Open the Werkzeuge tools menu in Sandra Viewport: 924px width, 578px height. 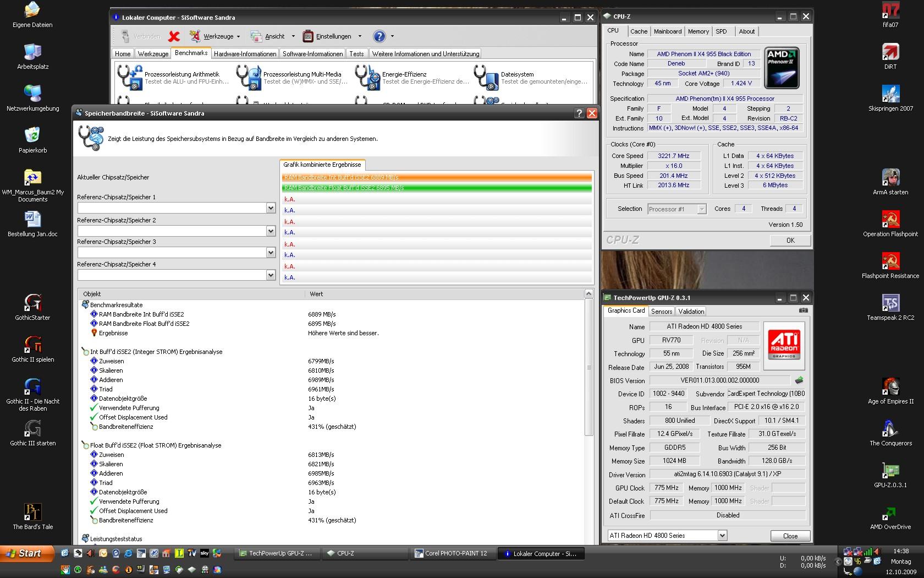pyautogui.click(x=215, y=36)
